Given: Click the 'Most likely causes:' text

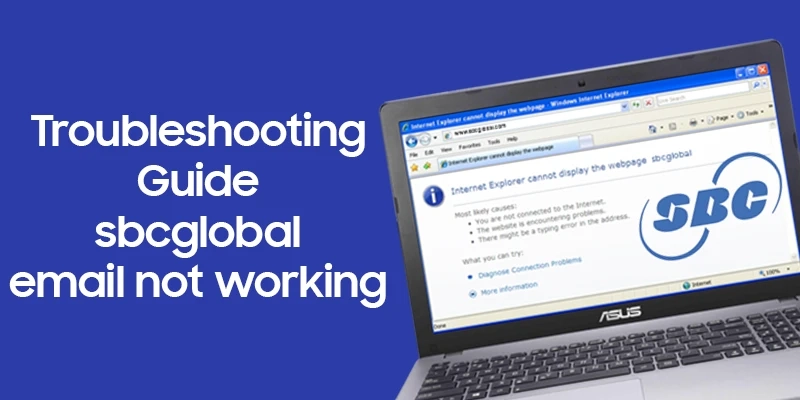Looking at the screenshot, I should point(485,210).
